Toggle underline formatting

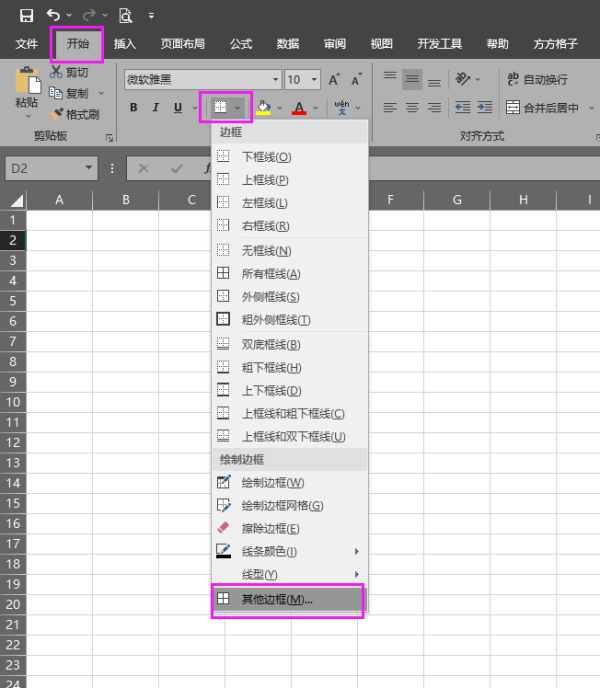tap(178, 108)
